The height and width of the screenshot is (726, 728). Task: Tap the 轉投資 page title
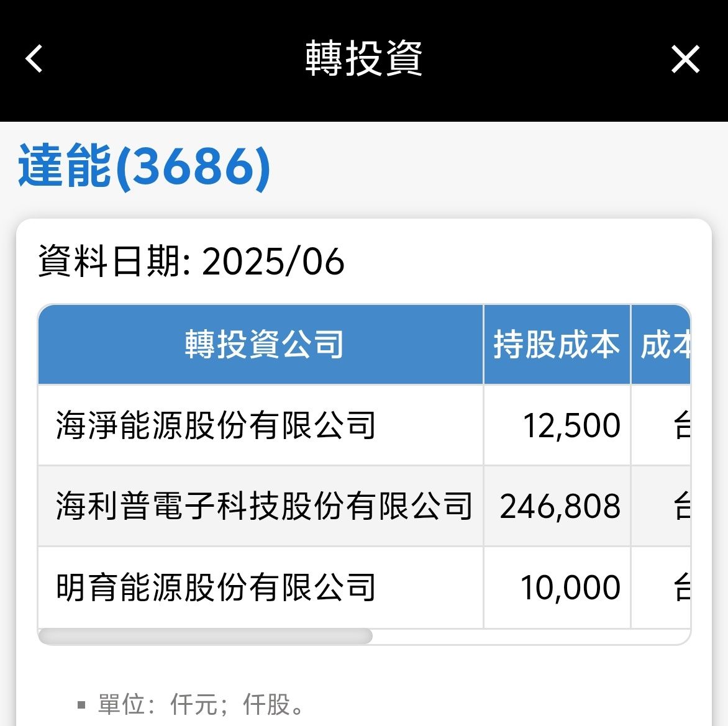tap(364, 59)
